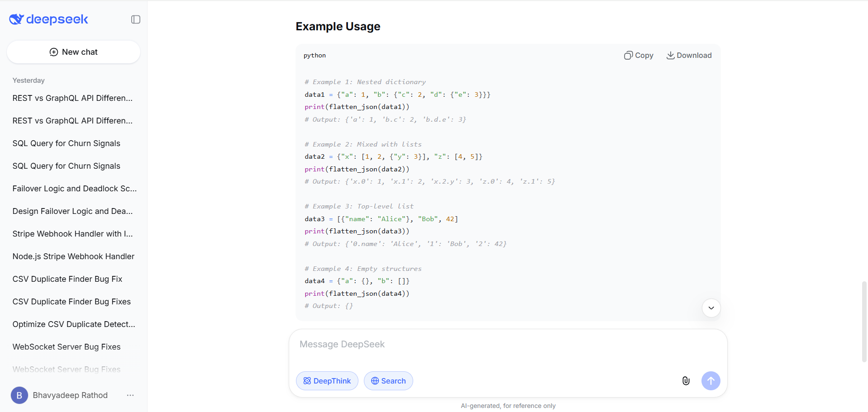Open the globe icon next to Search

(375, 381)
